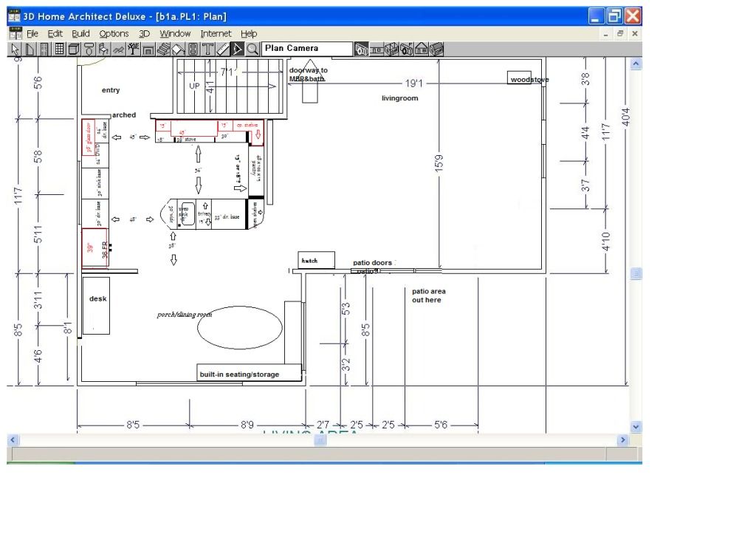Select the oval dining table shape
Image resolution: width=756 pixels, height=537 pixels.
240,328
